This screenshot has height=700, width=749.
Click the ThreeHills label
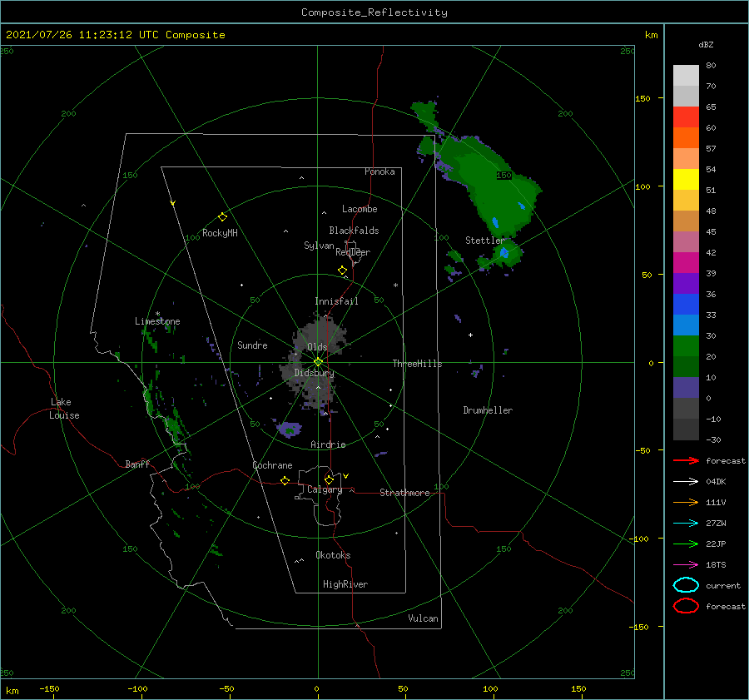tap(417, 364)
